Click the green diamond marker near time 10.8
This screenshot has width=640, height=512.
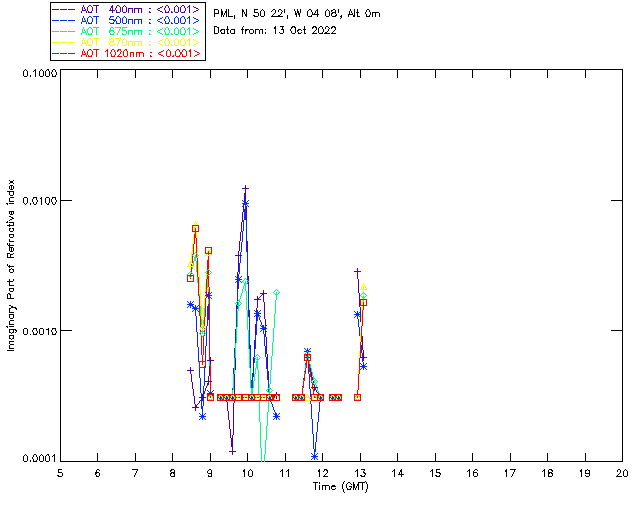276,292
